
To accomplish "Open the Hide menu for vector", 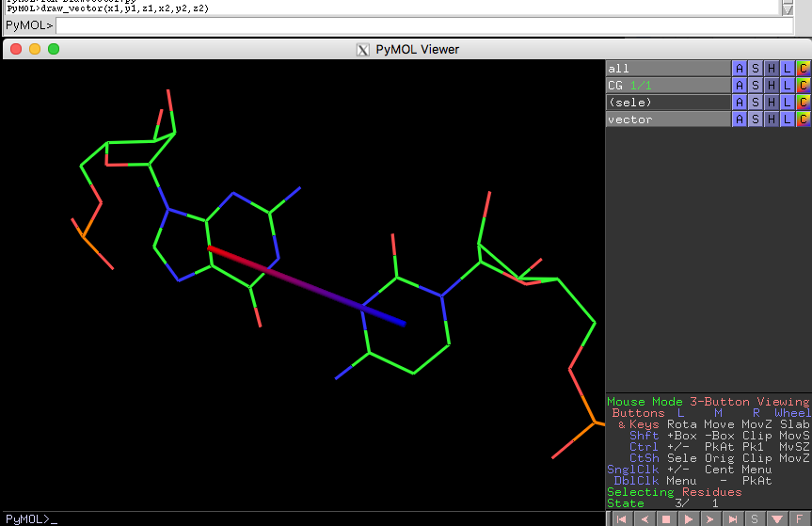I will pyautogui.click(x=771, y=120).
